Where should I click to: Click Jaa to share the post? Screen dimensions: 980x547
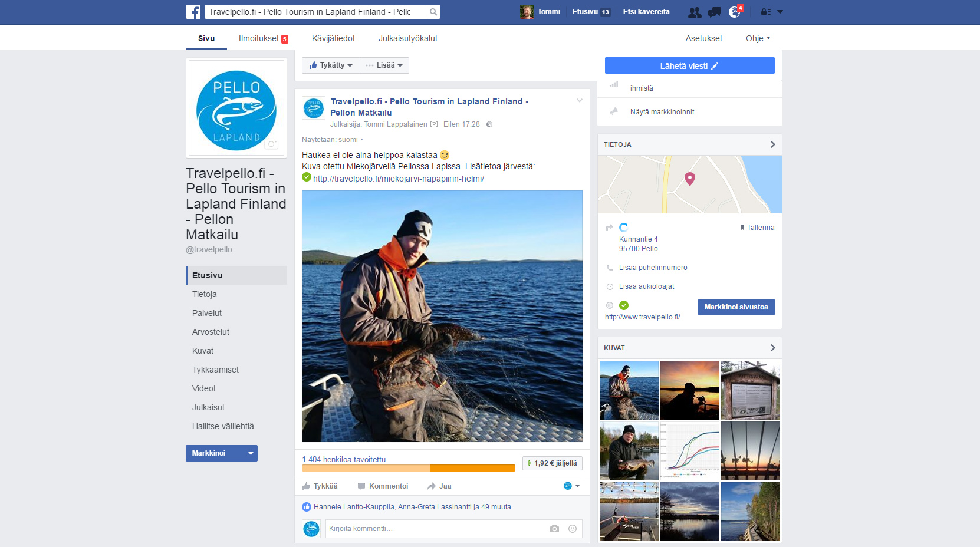439,486
